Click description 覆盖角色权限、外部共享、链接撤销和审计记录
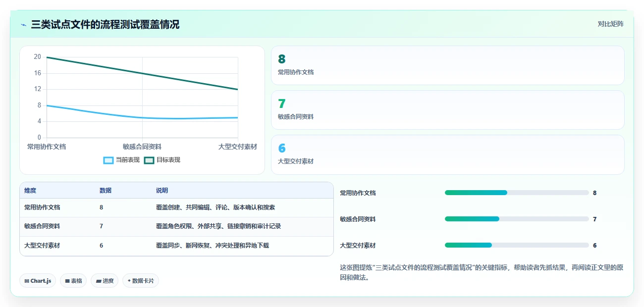This screenshot has width=644, height=307. coord(218,226)
